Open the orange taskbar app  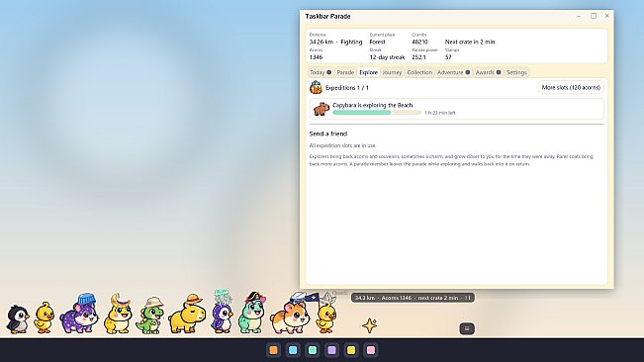click(274, 350)
